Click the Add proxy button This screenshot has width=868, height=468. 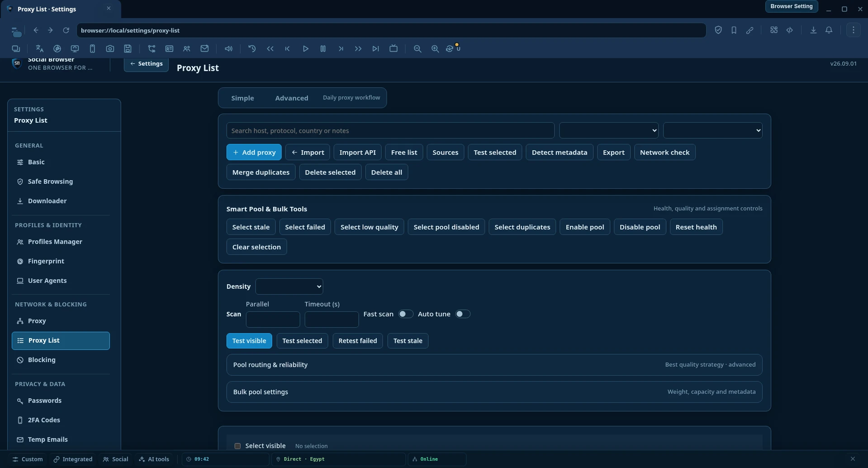[x=254, y=152]
